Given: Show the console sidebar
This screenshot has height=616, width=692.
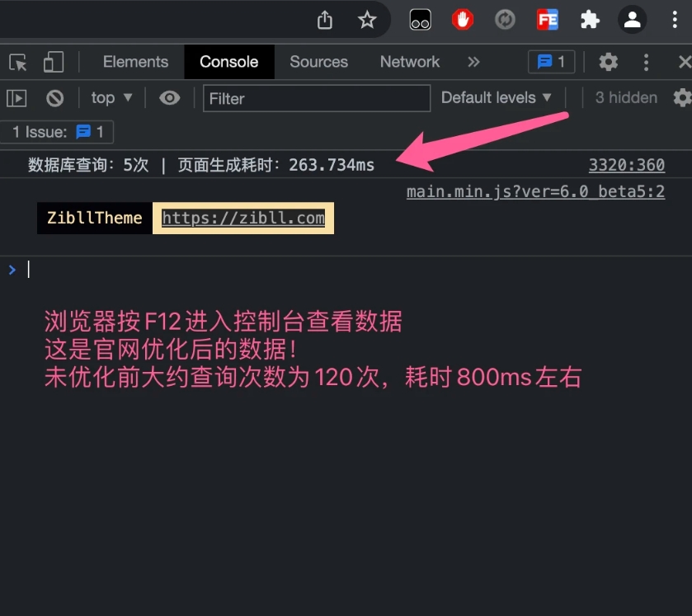Looking at the screenshot, I should point(16,98).
